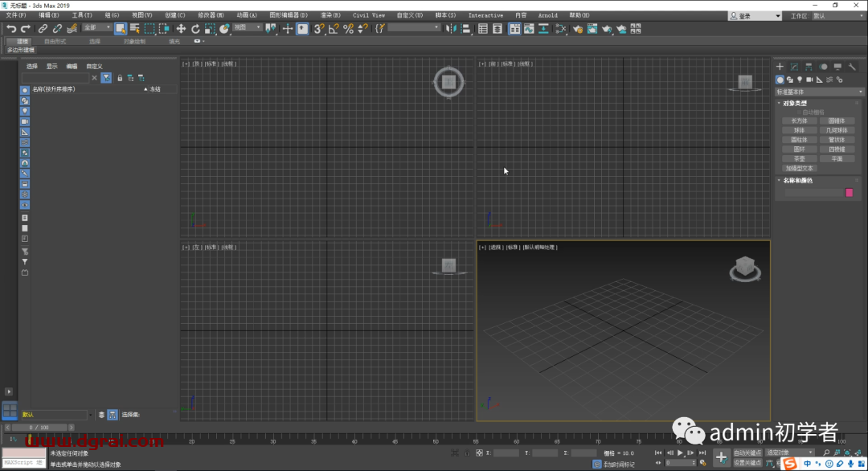
Task: Open the Modify panel tab icon
Action: click(x=794, y=67)
